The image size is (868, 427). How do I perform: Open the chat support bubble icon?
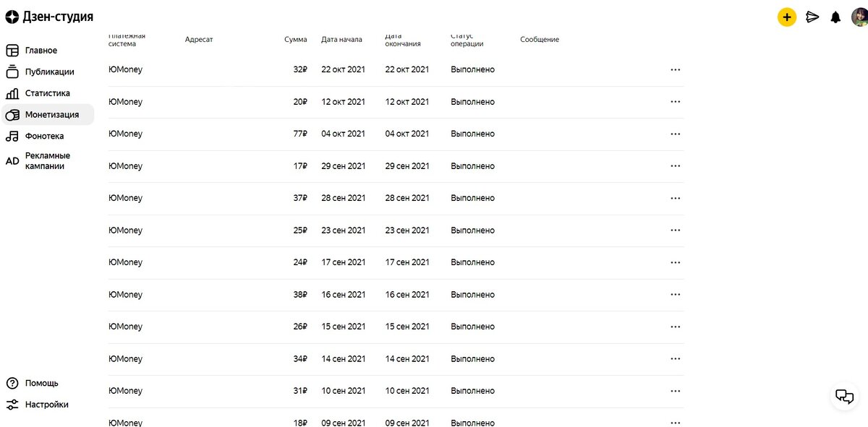pyautogui.click(x=844, y=396)
